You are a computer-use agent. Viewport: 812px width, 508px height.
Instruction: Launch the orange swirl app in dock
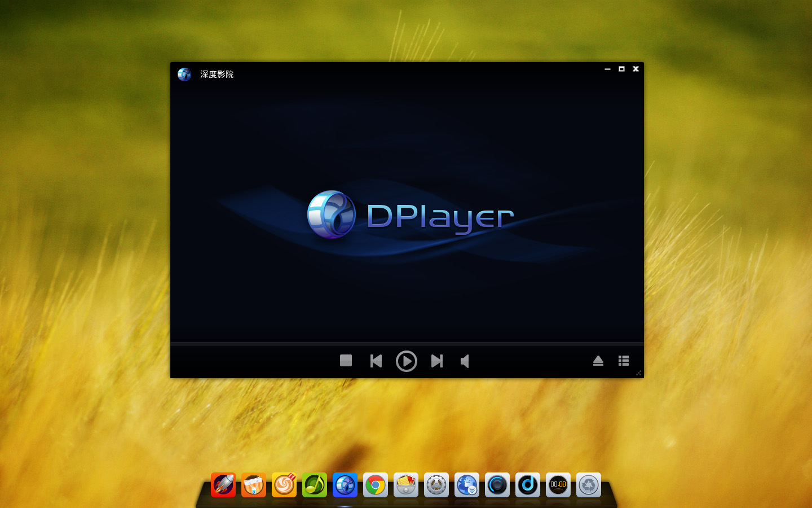pos(284,485)
